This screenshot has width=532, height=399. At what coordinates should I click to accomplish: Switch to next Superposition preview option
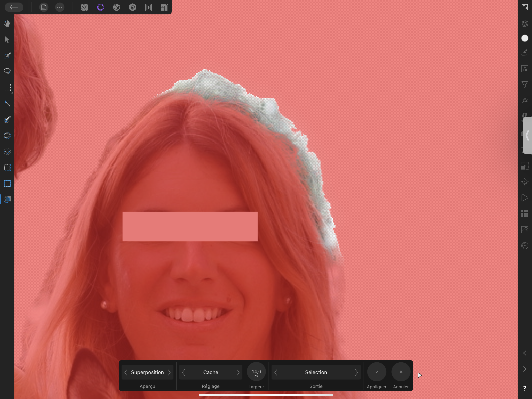click(169, 372)
